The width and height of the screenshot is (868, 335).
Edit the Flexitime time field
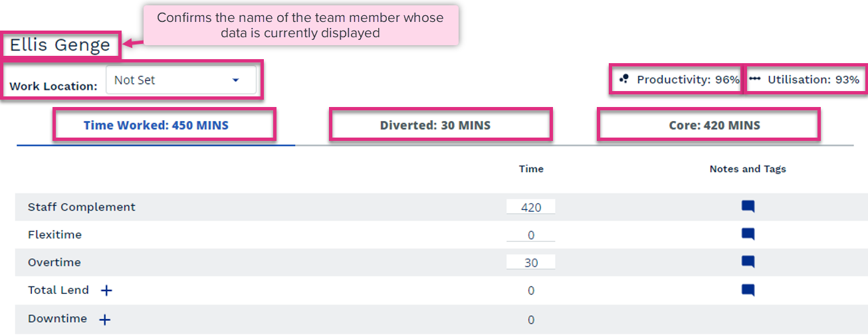531,235
